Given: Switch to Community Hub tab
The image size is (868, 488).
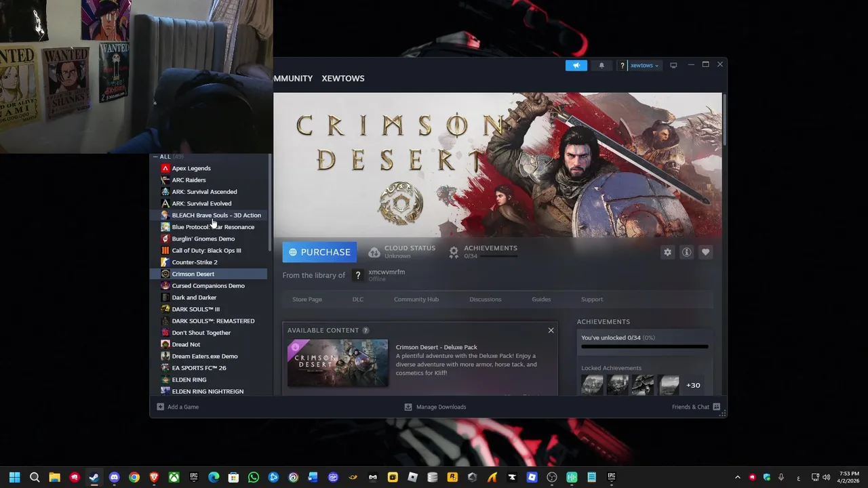Looking at the screenshot, I should [x=416, y=299].
